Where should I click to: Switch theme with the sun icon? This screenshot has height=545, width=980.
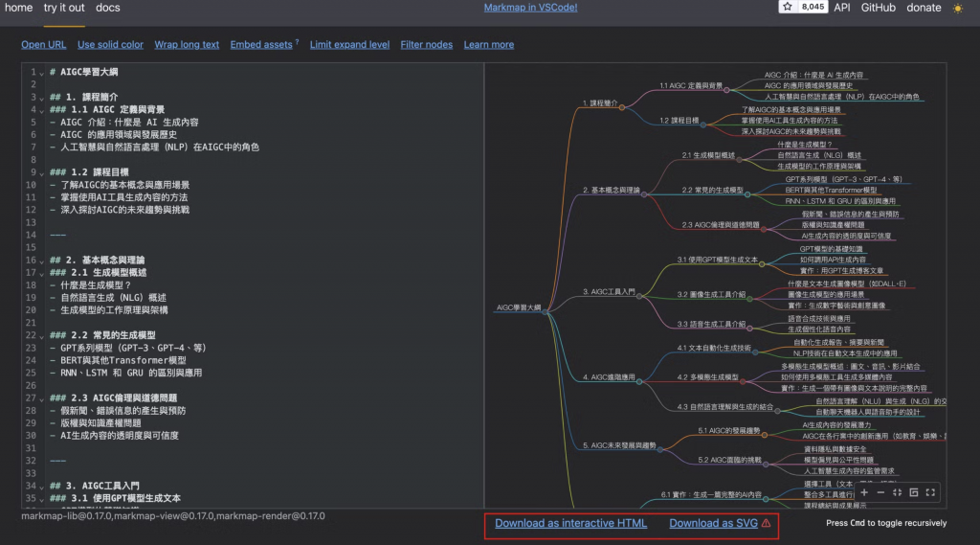click(x=957, y=8)
